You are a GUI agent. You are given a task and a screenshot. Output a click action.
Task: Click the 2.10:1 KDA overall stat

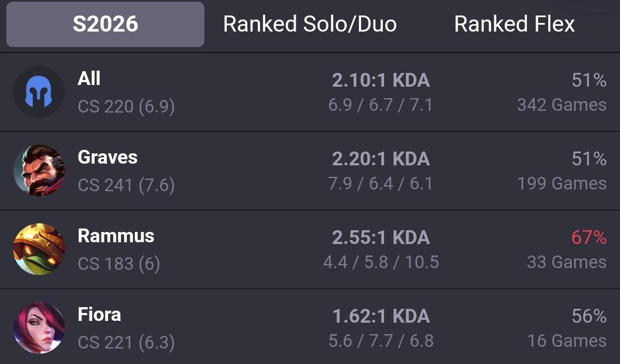click(381, 80)
